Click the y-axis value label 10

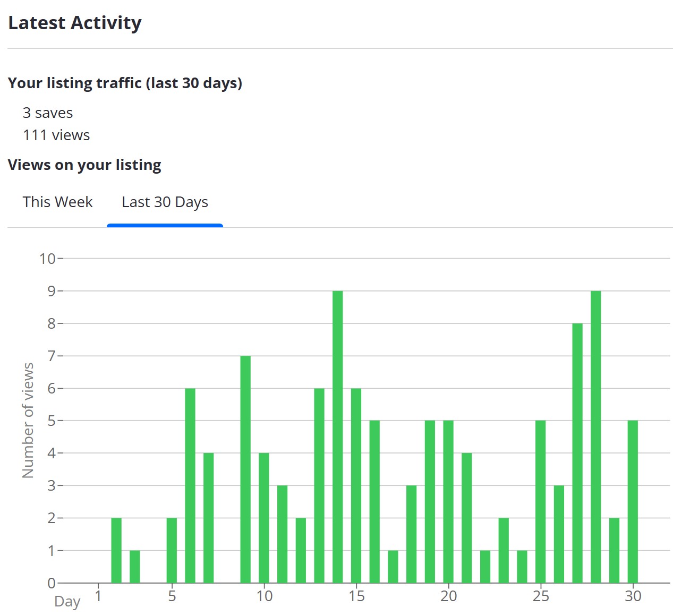pos(47,259)
